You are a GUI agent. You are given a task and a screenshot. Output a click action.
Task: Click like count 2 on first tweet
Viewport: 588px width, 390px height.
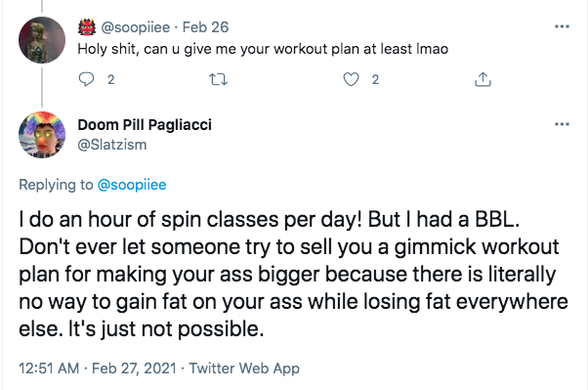tap(375, 79)
